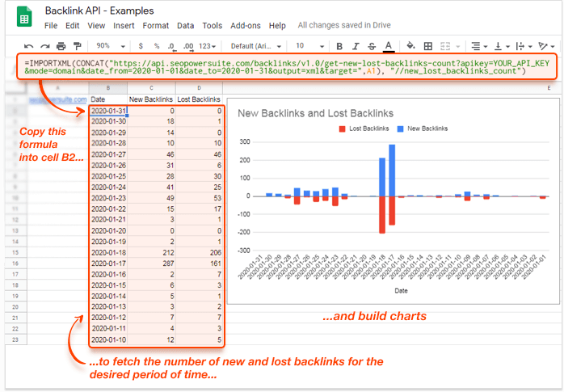Open the Insert menu
This screenshot has height=392, width=564.
124,26
